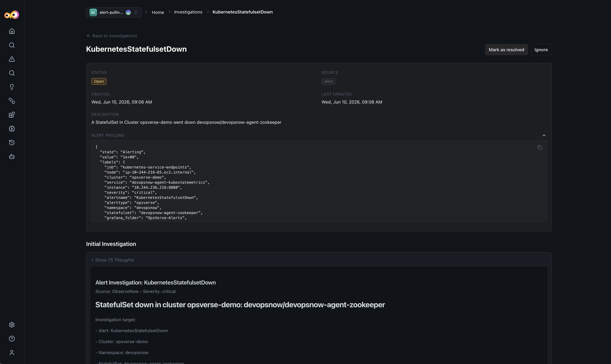Click the "statefulset" devopsnow-agent-zookeeper line
Image resolution: width=611 pixels, height=364 pixels.
pyautogui.click(x=153, y=213)
